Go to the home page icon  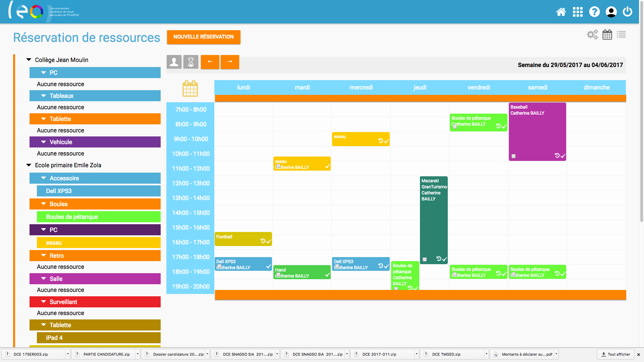561,12
